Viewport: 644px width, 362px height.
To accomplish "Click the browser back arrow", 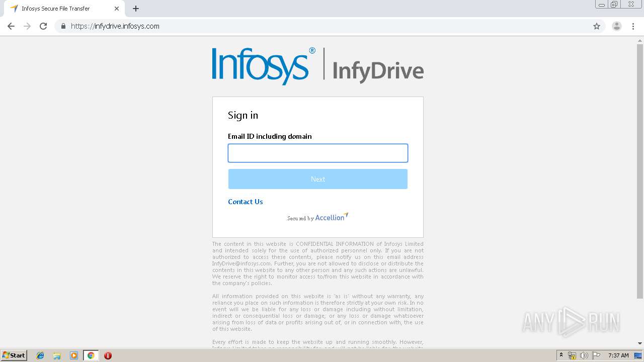I will pyautogui.click(x=11, y=26).
